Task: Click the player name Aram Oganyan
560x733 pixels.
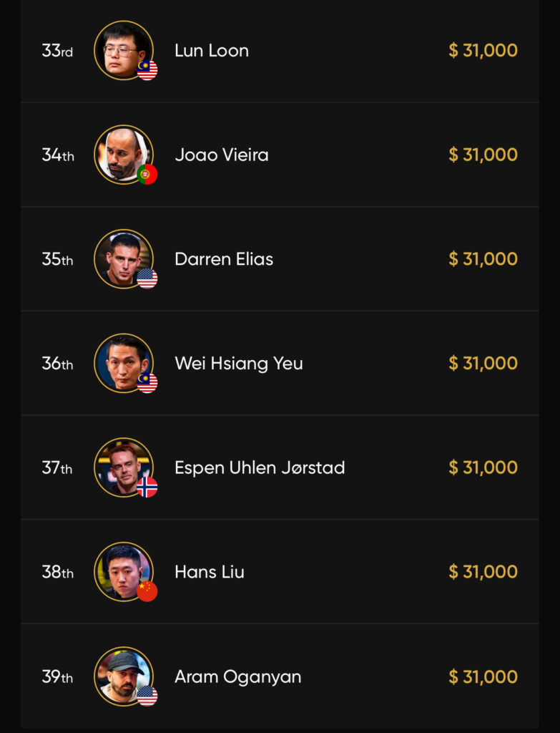Action: click(237, 676)
